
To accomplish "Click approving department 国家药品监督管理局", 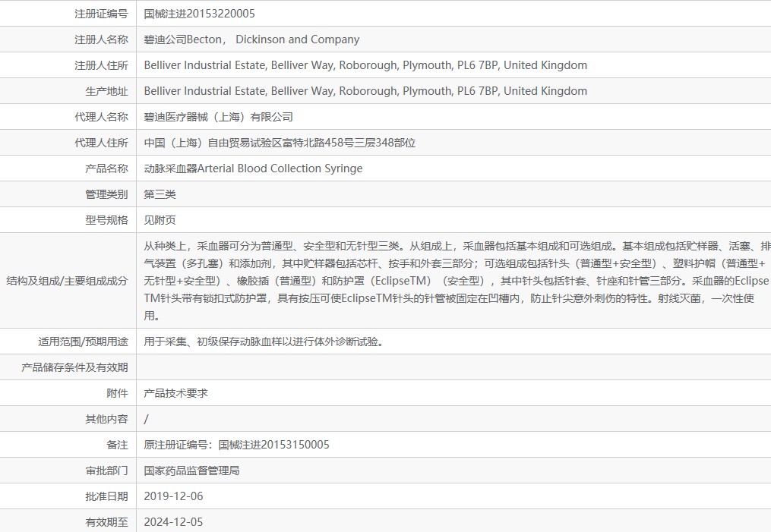I will point(191,471).
